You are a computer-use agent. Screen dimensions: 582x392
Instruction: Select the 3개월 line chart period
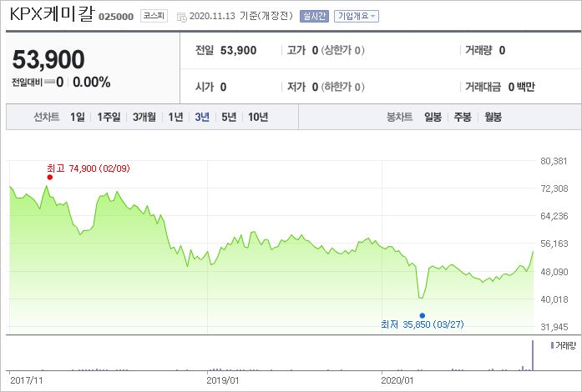144,118
